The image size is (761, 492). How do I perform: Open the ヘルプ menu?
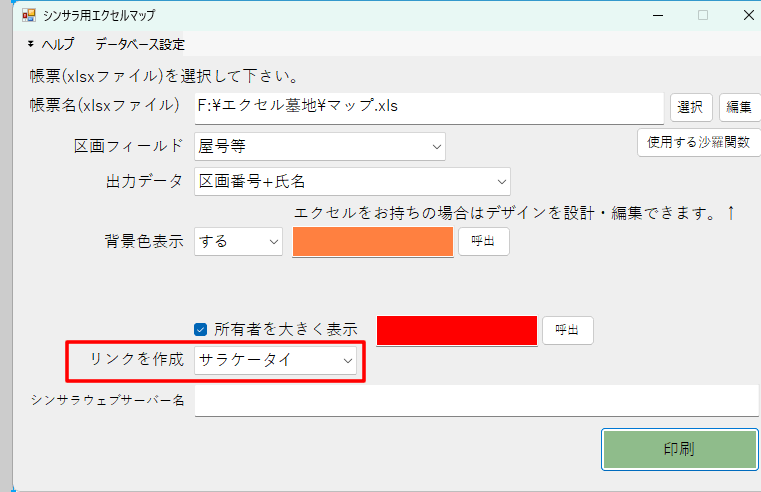57,45
